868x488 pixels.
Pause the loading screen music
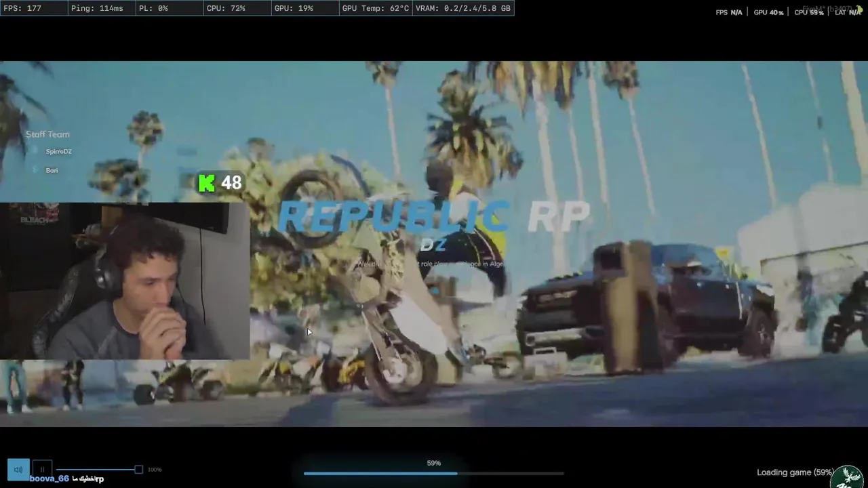tap(42, 470)
